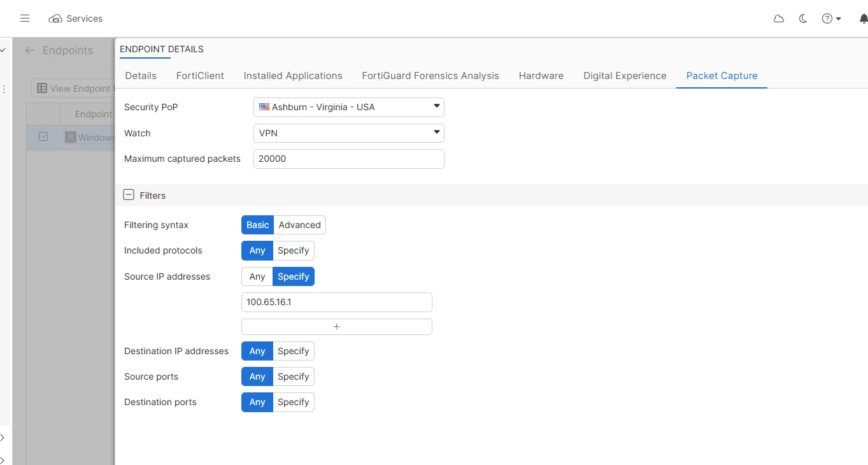
Task: Set Source ports to Any
Action: [x=257, y=376]
